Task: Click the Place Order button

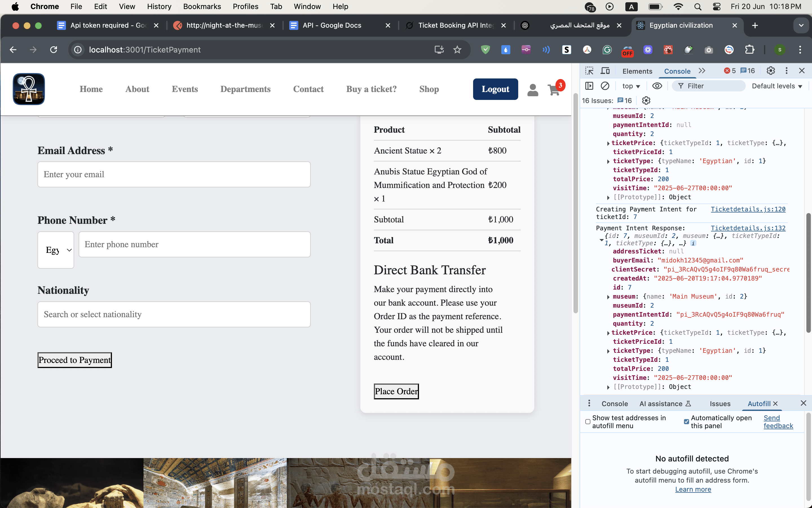Action: [x=396, y=391]
